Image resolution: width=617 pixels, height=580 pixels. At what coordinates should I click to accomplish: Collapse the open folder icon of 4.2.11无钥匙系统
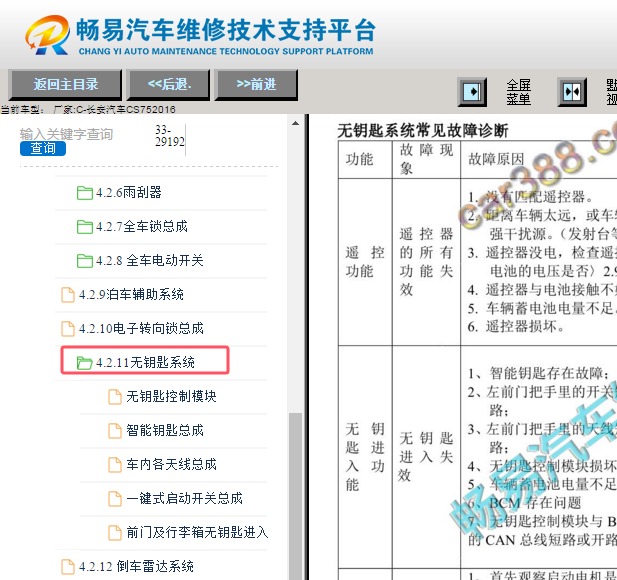pyautogui.click(x=84, y=362)
